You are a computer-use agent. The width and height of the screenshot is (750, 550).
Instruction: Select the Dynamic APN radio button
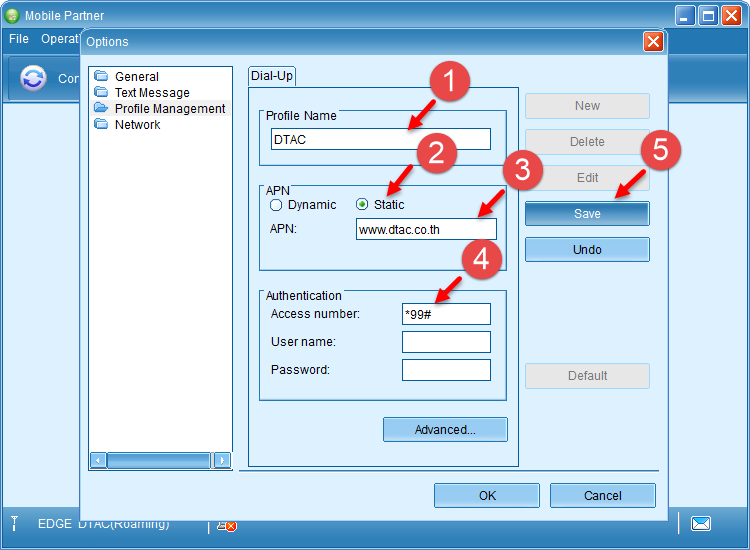point(276,205)
